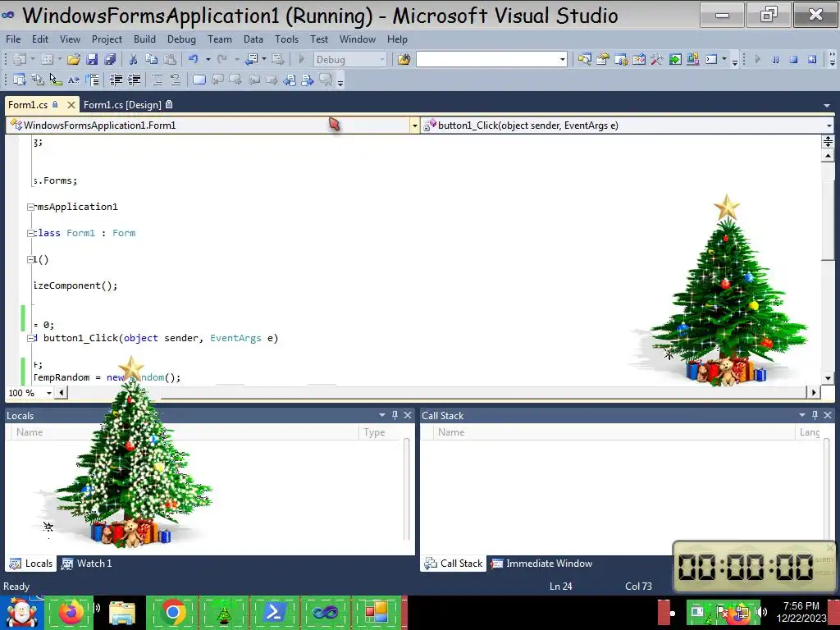This screenshot has height=630, width=840.
Task: Open file with the Open File icon
Action: [73, 59]
